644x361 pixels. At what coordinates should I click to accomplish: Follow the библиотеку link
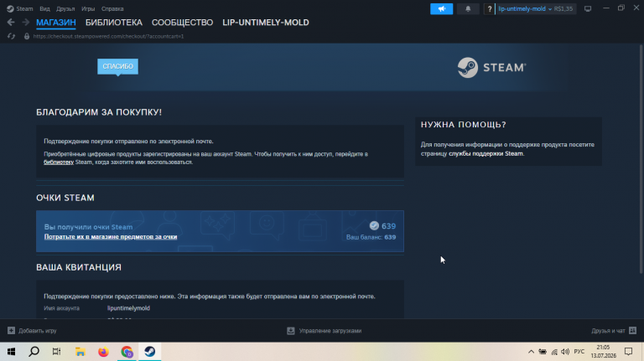59,162
